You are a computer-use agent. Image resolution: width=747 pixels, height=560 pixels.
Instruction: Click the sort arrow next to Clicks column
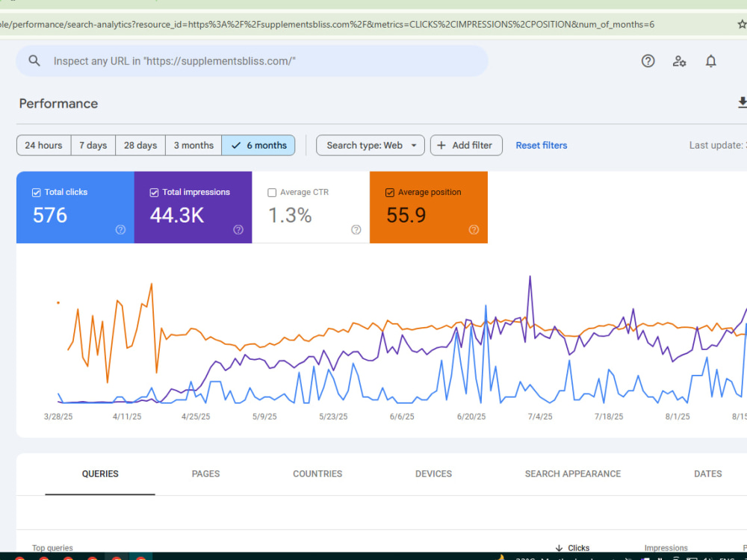[560, 548]
